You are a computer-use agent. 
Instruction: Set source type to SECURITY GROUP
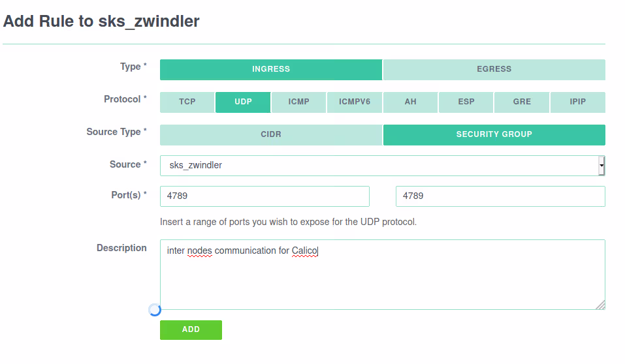pos(494,134)
